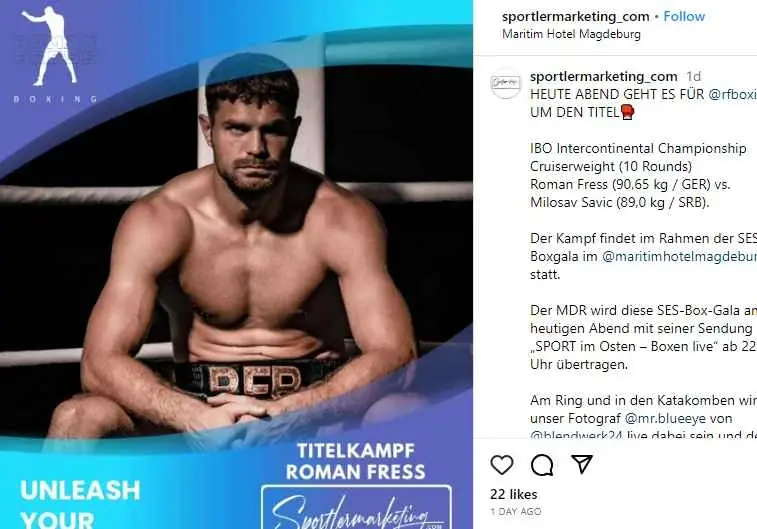Click the boxing glove emoji in caption
Image resolution: width=757 pixels, height=529 pixels.
click(627, 112)
